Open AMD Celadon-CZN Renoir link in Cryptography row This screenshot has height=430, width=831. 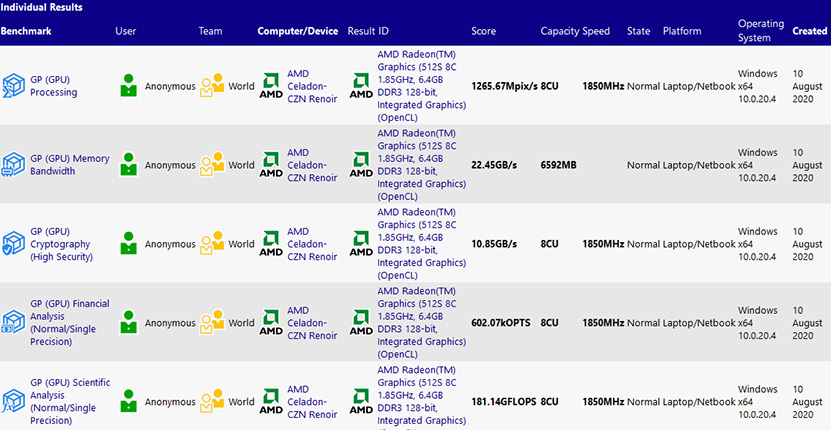click(312, 244)
